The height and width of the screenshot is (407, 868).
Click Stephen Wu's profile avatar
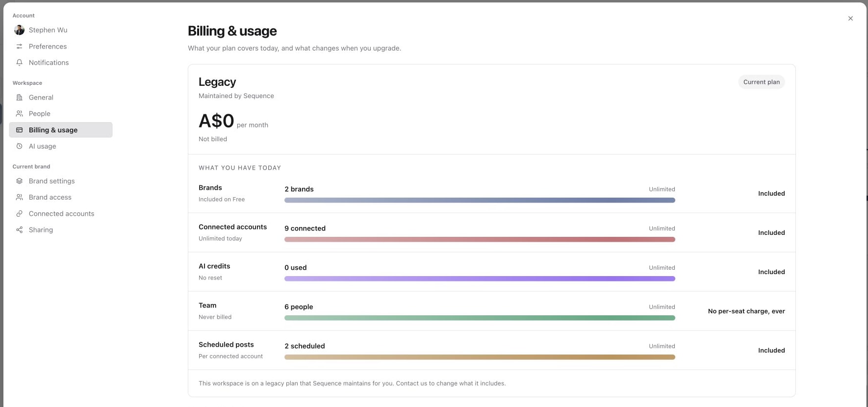coord(19,30)
